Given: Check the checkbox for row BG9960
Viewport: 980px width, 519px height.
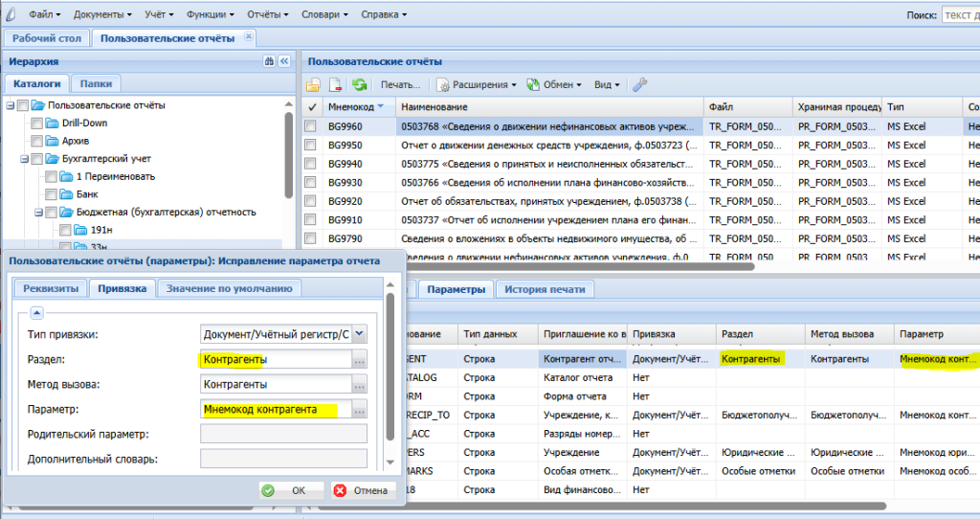Looking at the screenshot, I should click(x=311, y=126).
